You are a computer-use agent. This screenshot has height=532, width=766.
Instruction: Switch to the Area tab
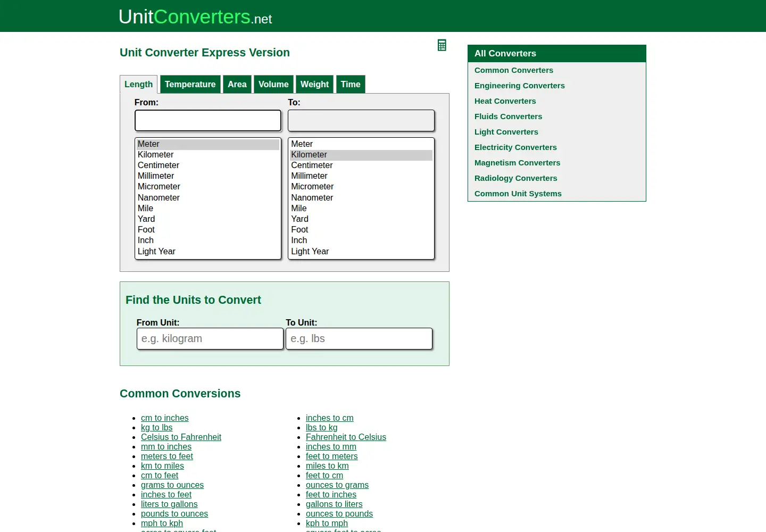pyautogui.click(x=237, y=84)
